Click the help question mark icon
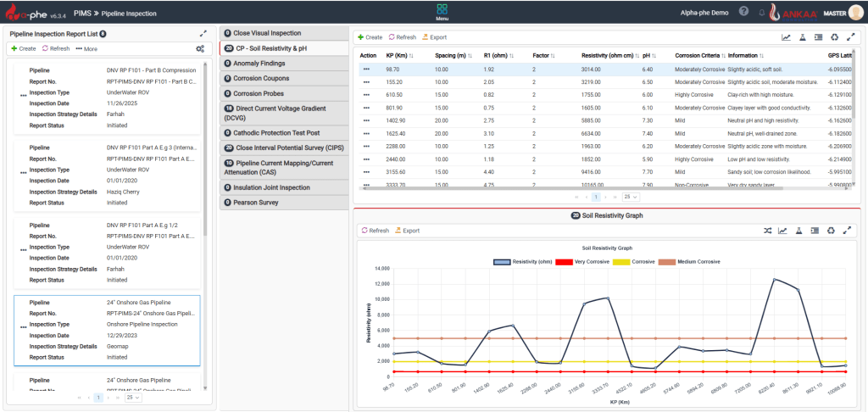Image resolution: width=868 pixels, height=412 pixels. click(x=743, y=12)
